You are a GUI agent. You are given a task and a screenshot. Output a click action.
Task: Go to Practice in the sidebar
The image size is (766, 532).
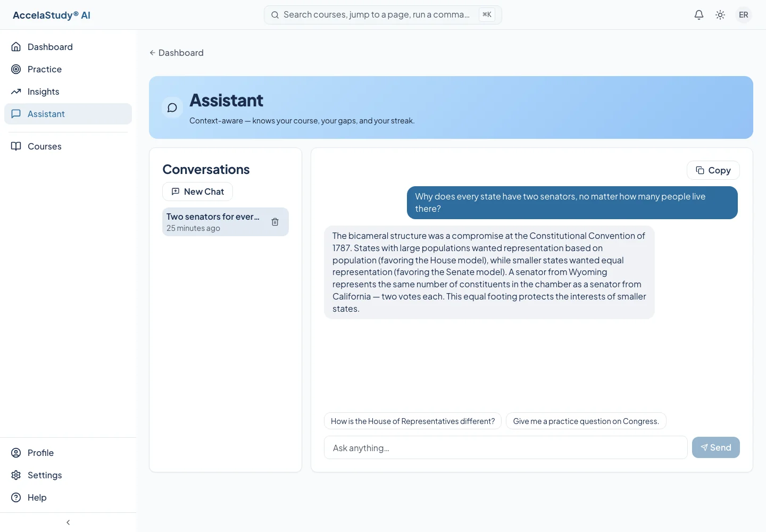[x=68, y=69]
